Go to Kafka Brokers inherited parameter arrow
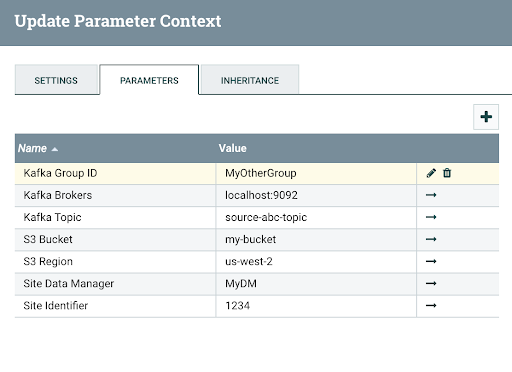The height and width of the screenshot is (372, 512). pyautogui.click(x=431, y=195)
